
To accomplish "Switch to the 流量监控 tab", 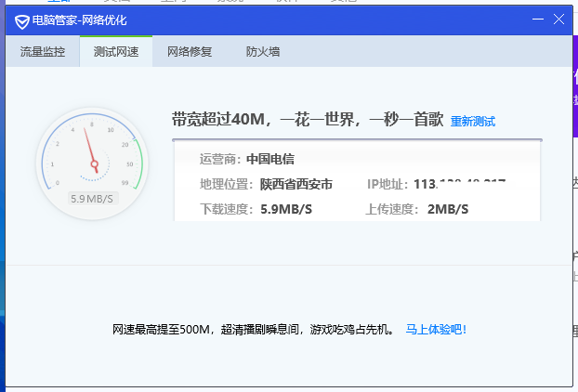I will click(x=43, y=52).
